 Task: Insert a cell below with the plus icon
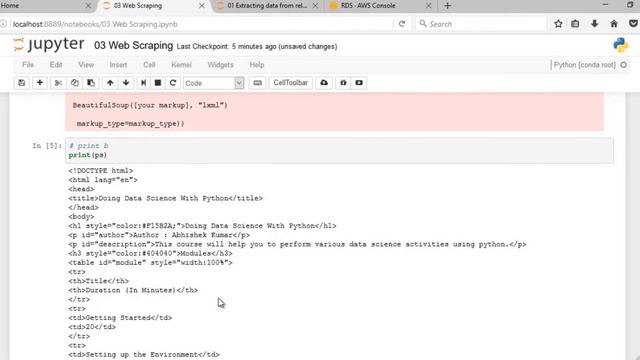[x=40, y=83]
